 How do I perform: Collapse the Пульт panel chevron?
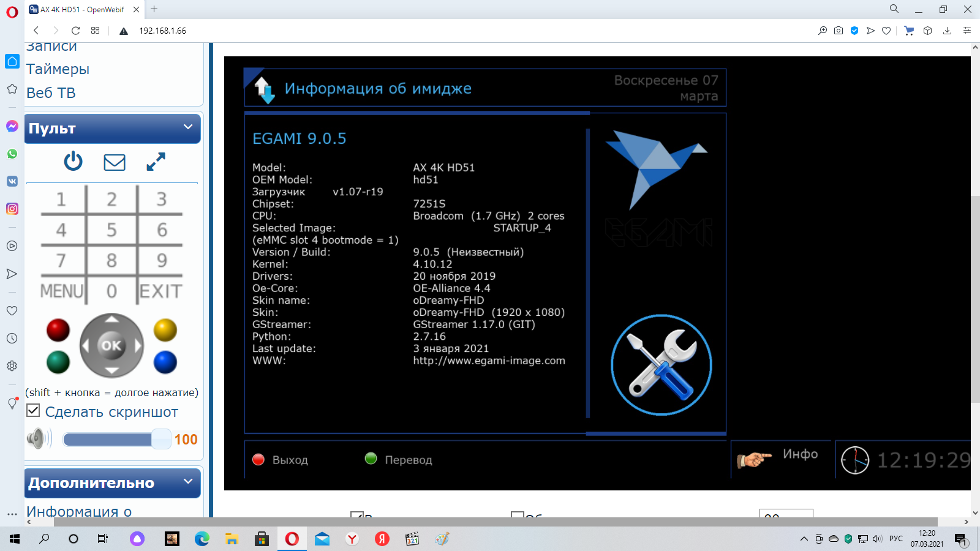point(188,127)
